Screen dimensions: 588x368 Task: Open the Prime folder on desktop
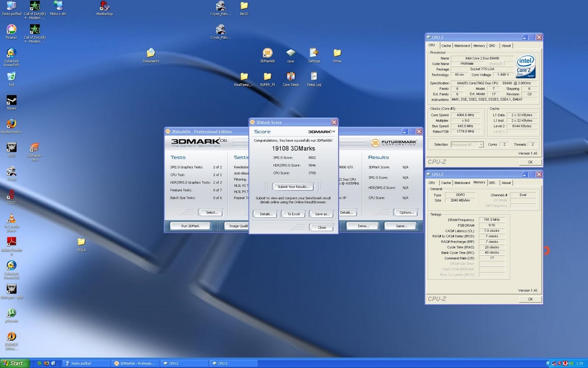pos(337,55)
